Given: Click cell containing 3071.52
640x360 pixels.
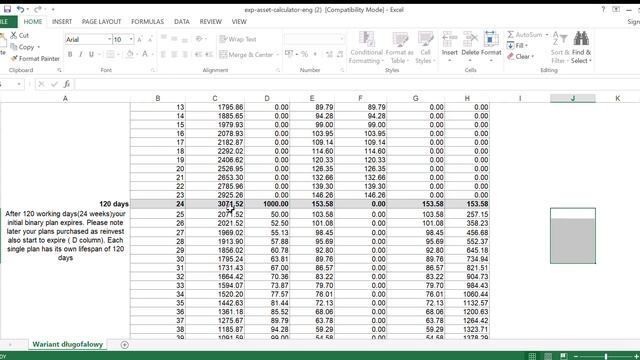Looking at the screenshot, I should click(215, 204).
